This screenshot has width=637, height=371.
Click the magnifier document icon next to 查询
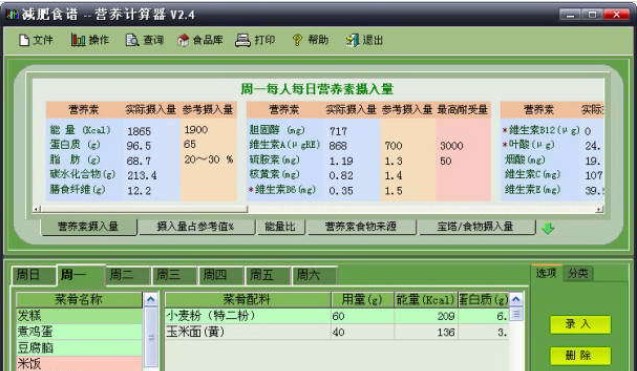[x=132, y=40]
